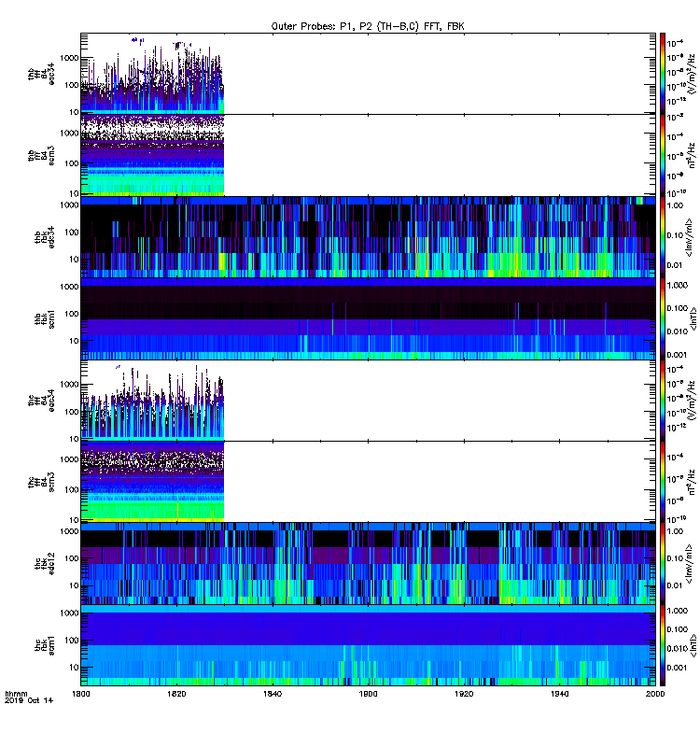
Task: Click inside the thc fbk edc12 spectrogram
Action: pos(368,564)
